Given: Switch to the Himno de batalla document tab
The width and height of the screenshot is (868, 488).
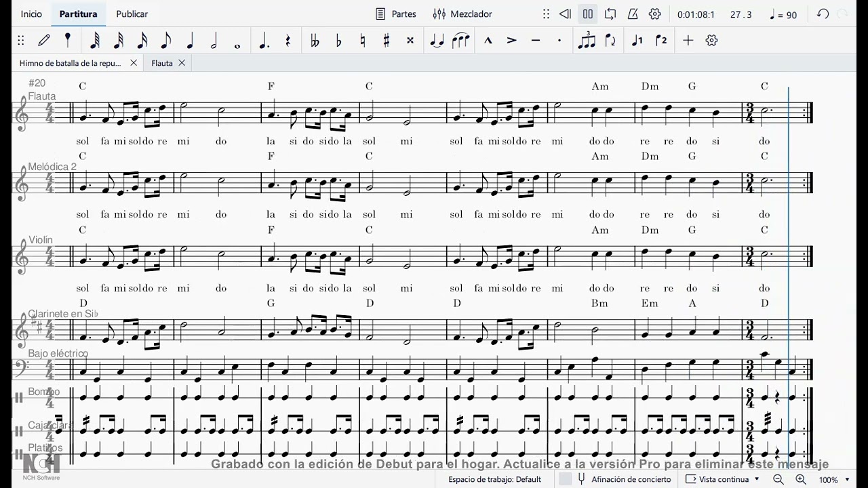Looking at the screenshot, I should (x=70, y=63).
